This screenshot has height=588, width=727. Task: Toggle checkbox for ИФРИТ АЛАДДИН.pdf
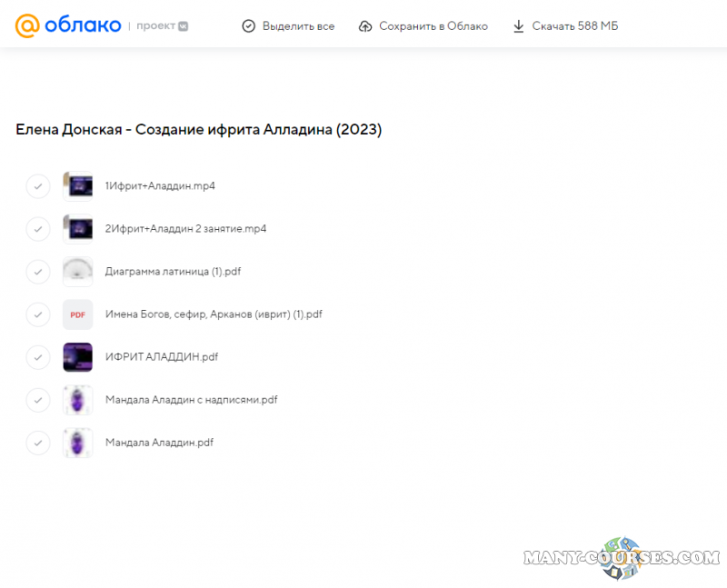click(38, 357)
